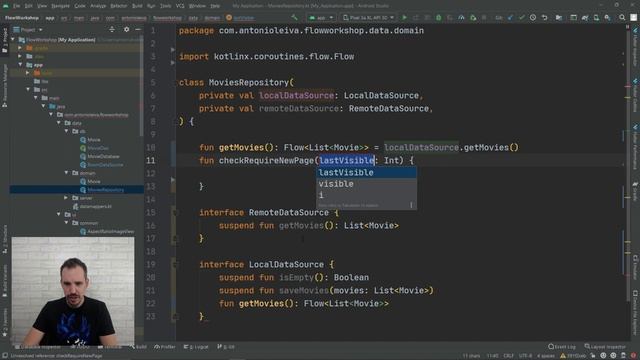
Task: Click the Debug app bug icon
Action: (x=438, y=18)
